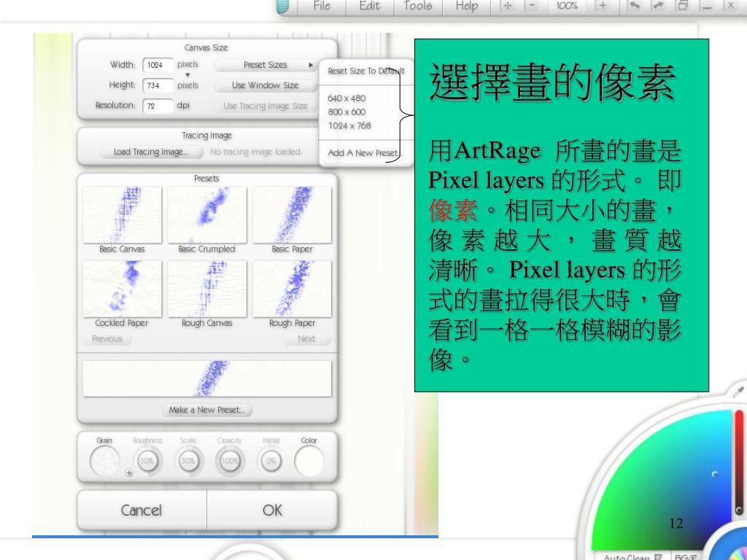Click the red luminance slider bar

pyautogui.click(x=740, y=462)
